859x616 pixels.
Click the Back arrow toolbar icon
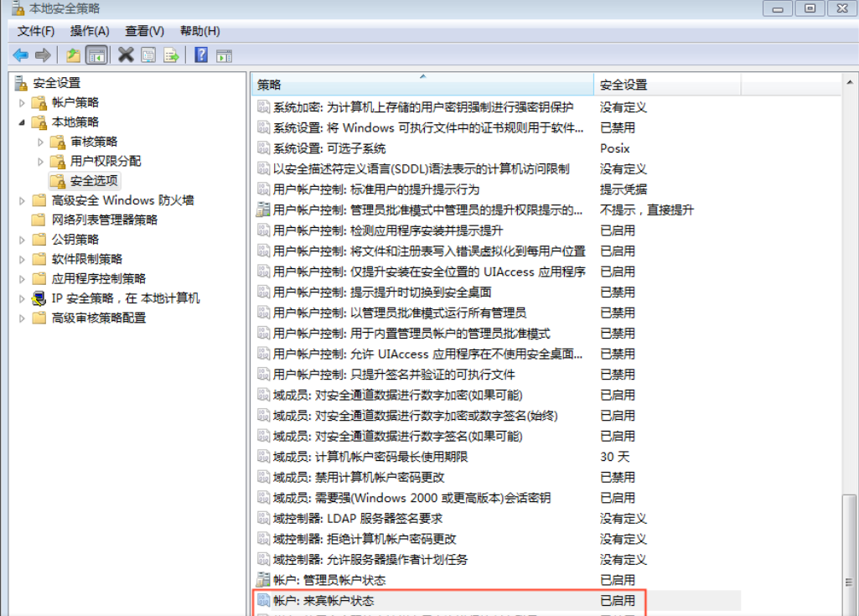pos(21,55)
